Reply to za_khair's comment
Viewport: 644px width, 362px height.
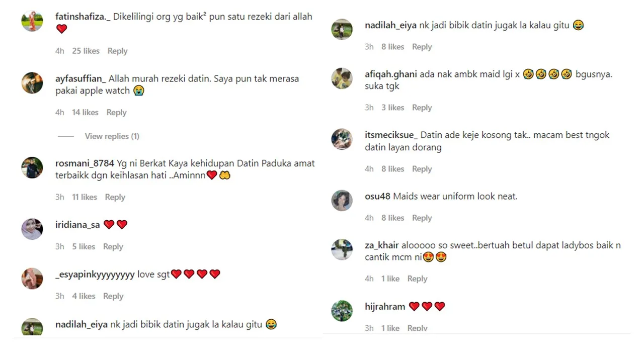pos(417,279)
